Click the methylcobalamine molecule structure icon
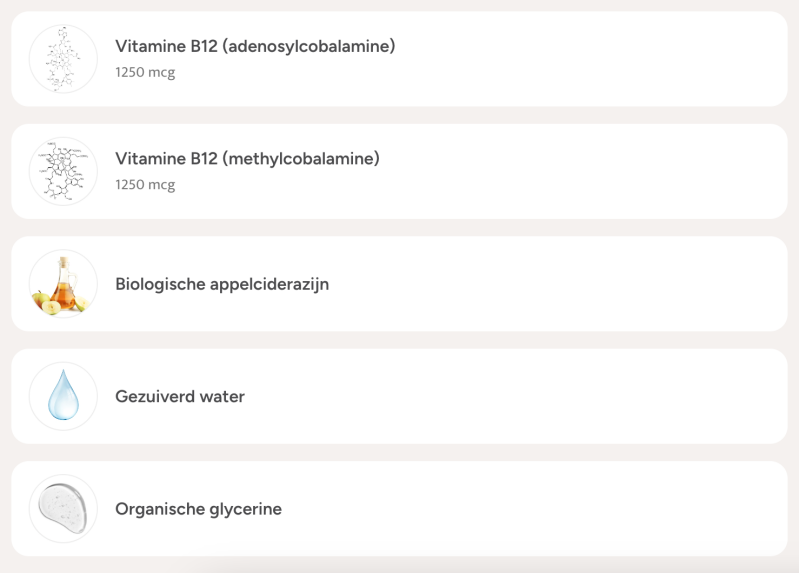Viewport: 799px width, 573px height. (x=63, y=171)
